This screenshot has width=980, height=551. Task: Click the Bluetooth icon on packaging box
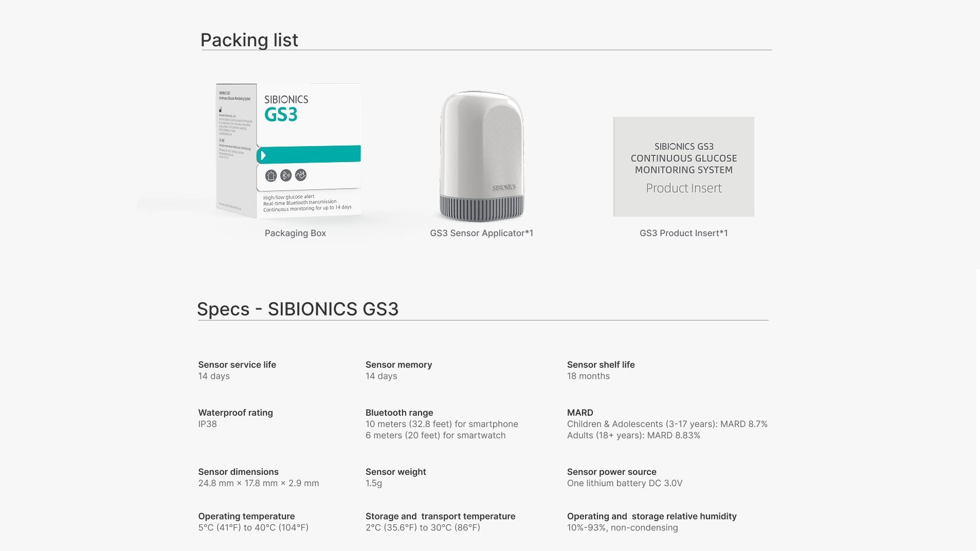point(286,175)
